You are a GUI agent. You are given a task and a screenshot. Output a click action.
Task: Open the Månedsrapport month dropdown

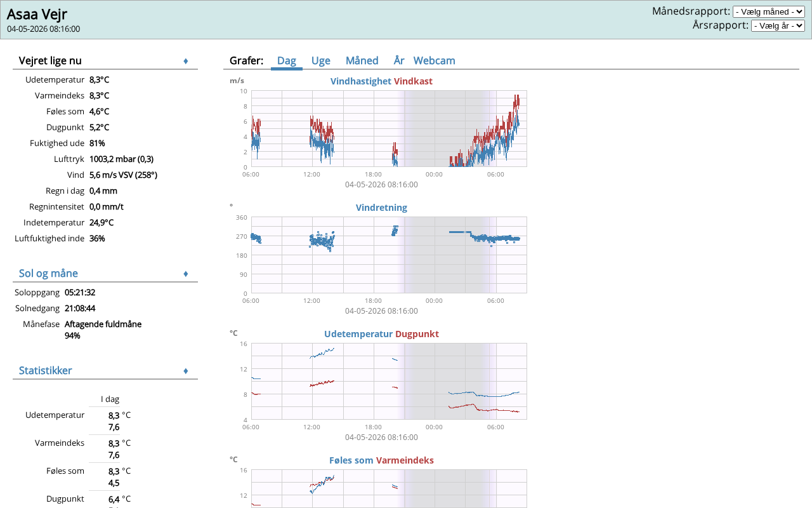(769, 11)
